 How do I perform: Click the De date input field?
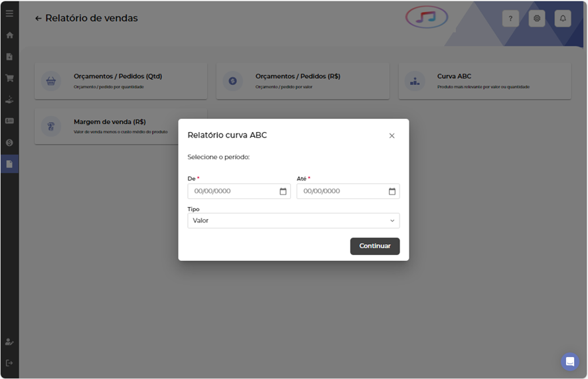coord(232,191)
